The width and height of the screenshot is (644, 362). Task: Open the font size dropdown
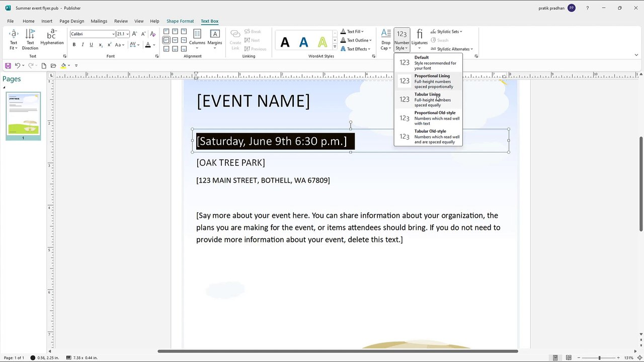[128, 34]
